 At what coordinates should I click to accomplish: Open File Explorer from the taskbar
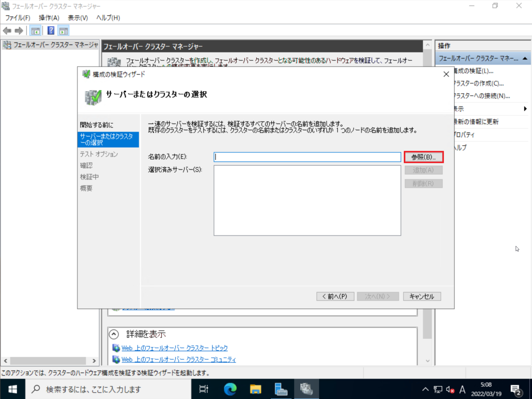pos(255,389)
